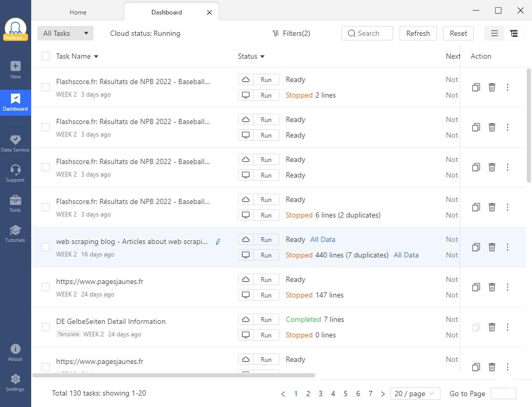
Task: Click 'Cloud status: Running' text
Action: [x=145, y=33]
